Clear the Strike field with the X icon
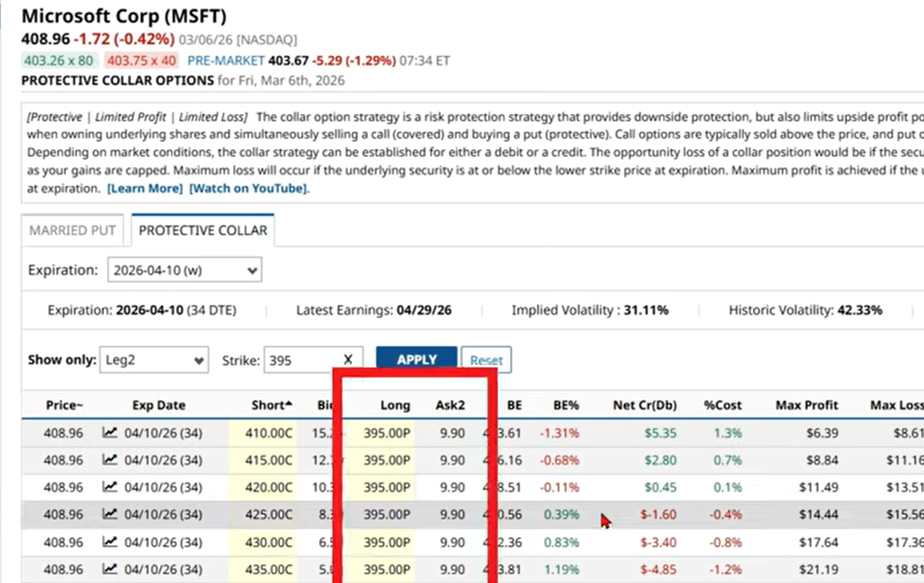The width and height of the screenshot is (924, 583). tap(348, 359)
